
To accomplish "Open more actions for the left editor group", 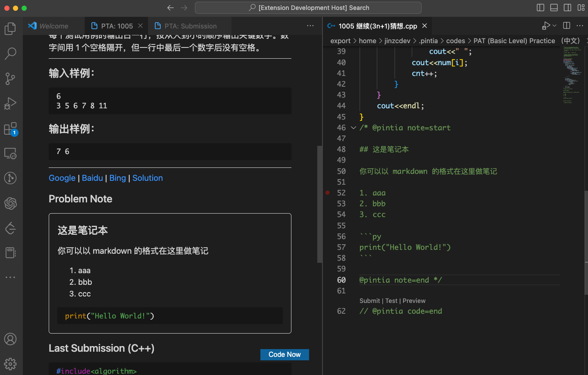I will click(310, 26).
